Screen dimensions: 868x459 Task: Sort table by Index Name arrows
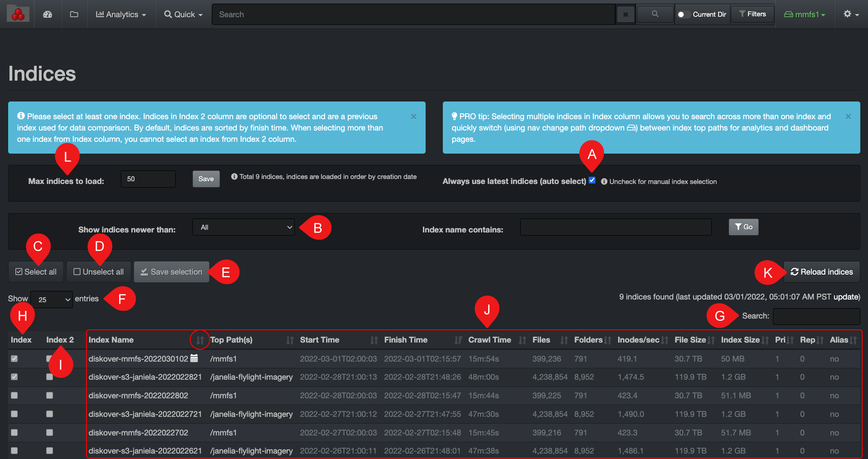200,340
